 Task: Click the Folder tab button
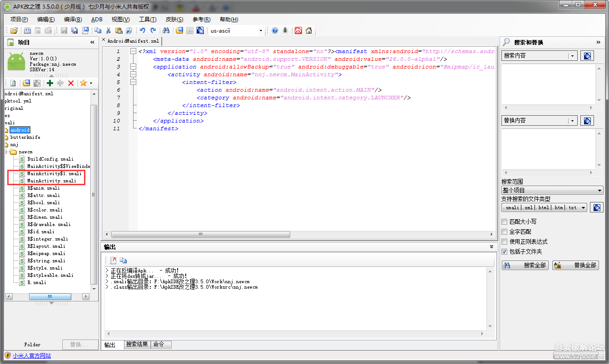(32, 344)
